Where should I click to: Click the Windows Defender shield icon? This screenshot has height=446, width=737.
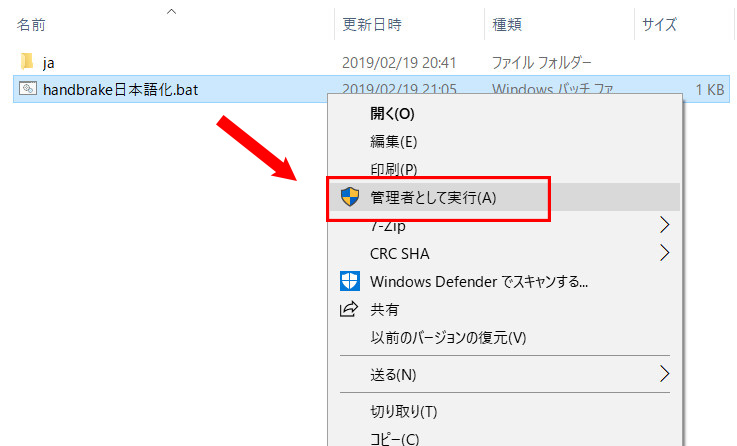pos(350,281)
